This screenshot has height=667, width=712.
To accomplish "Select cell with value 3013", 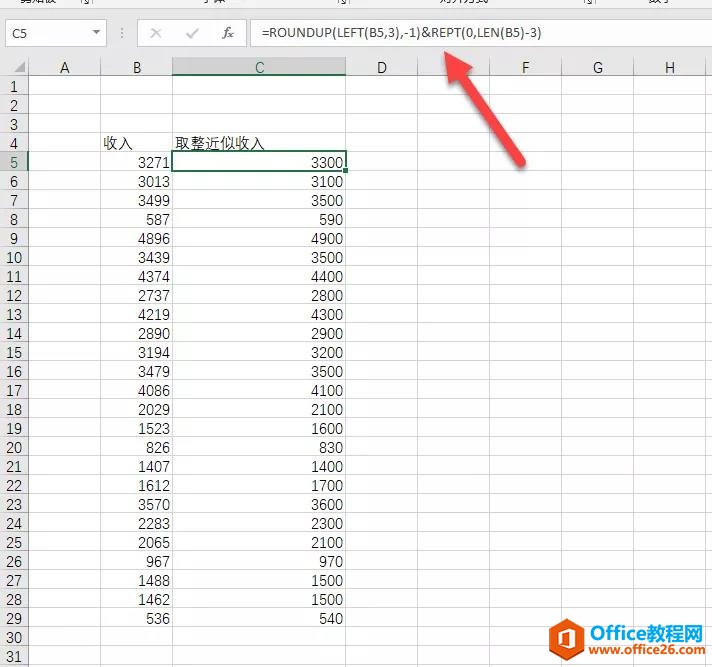I will click(137, 181).
